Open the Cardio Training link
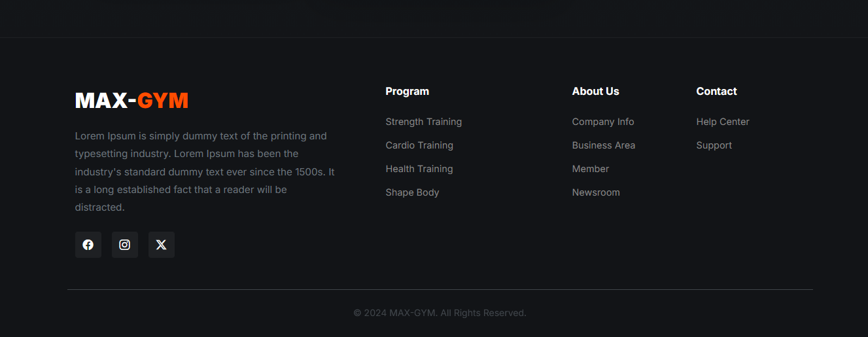This screenshot has width=868, height=337. pyautogui.click(x=419, y=145)
